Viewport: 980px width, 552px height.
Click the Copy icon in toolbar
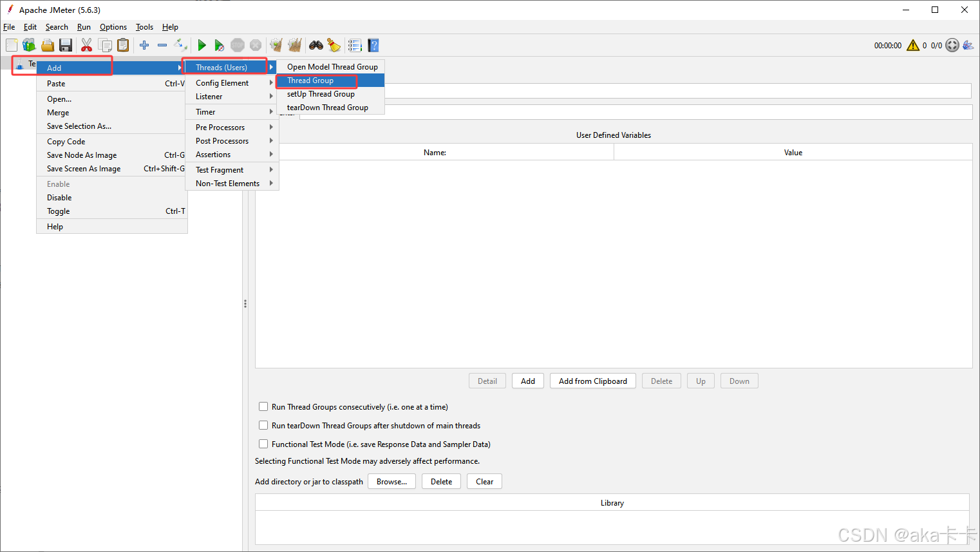[105, 45]
